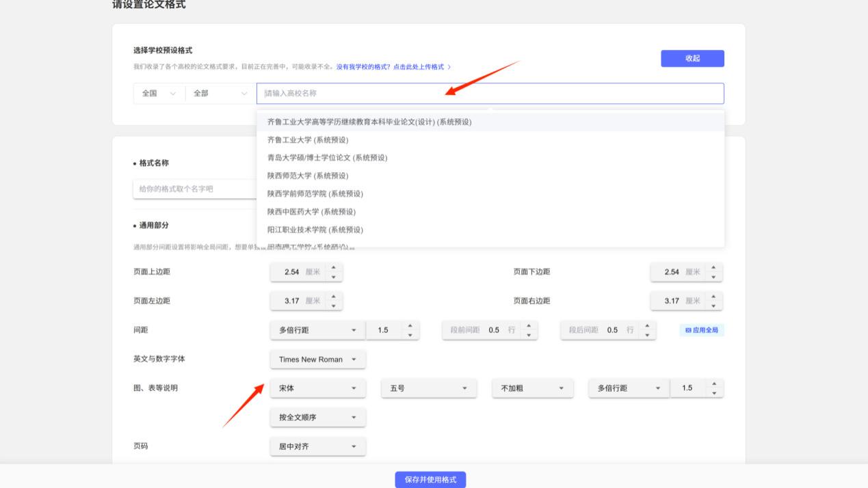This screenshot has height=488, width=868.
Task: Pick 阳江职业技术学院 (系统预设) from list
Action: [315, 230]
